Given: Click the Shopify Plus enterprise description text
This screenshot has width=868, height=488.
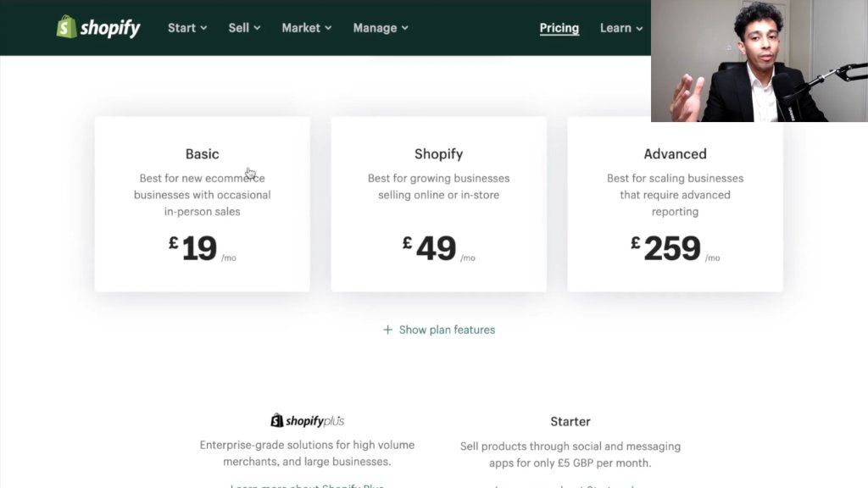Looking at the screenshot, I should click(x=307, y=453).
